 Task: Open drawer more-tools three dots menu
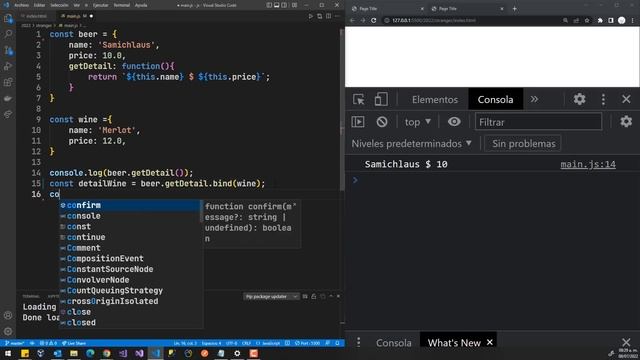tap(358, 342)
